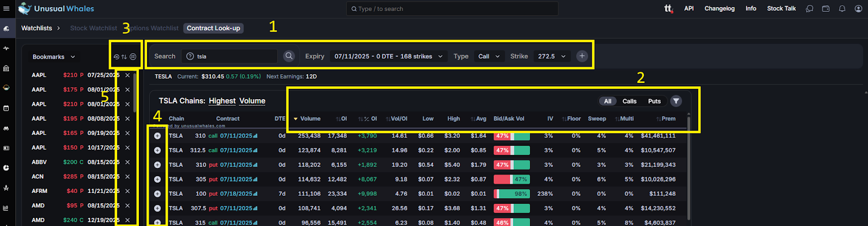Add TSLA 312.5 call via plus icon
The width and height of the screenshot is (868, 226).
click(x=157, y=150)
